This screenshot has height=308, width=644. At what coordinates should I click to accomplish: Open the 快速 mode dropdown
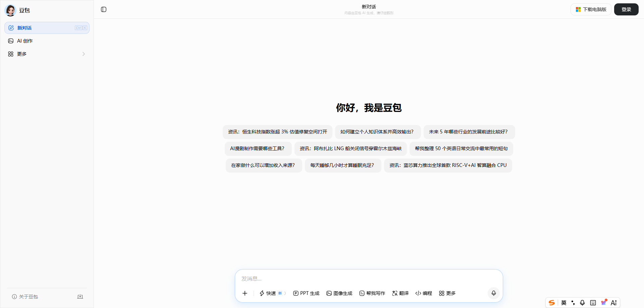tap(272, 293)
